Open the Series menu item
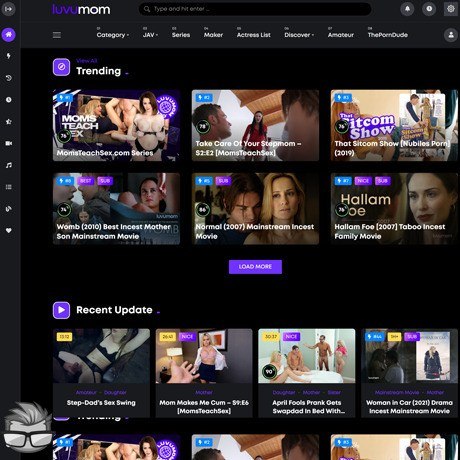The height and width of the screenshot is (460, 460). tap(181, 35)
